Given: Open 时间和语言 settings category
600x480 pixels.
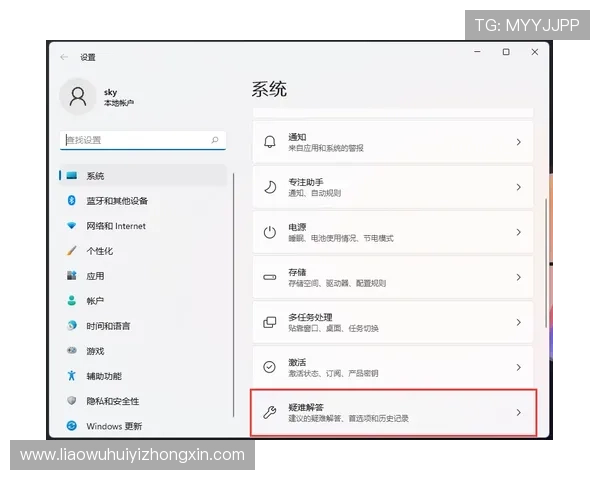Looking at the screenshot, I should point(108,326).
